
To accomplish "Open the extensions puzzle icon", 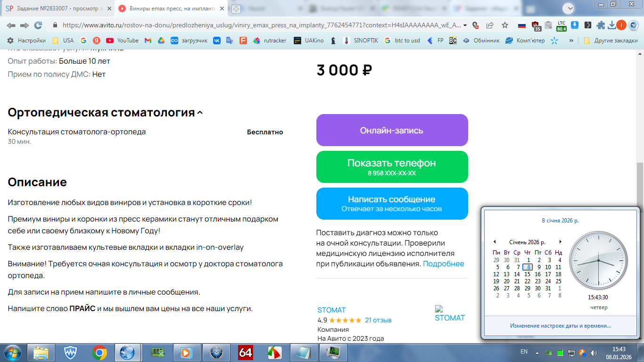I will point(600,25).
